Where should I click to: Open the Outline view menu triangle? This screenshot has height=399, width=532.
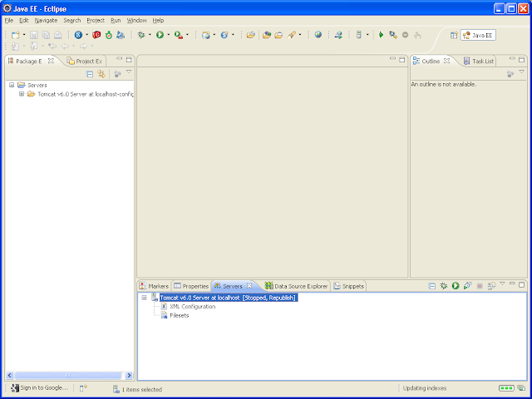[521, 71]
